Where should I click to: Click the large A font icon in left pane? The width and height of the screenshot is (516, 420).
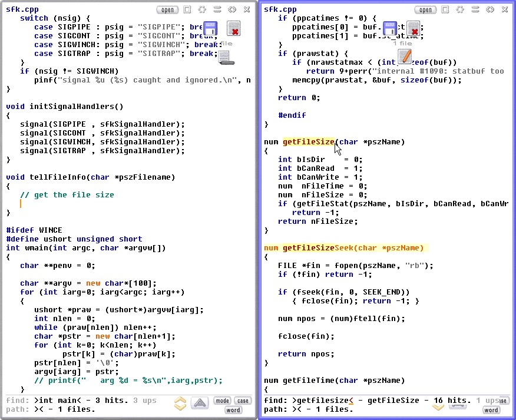point(200,403)
